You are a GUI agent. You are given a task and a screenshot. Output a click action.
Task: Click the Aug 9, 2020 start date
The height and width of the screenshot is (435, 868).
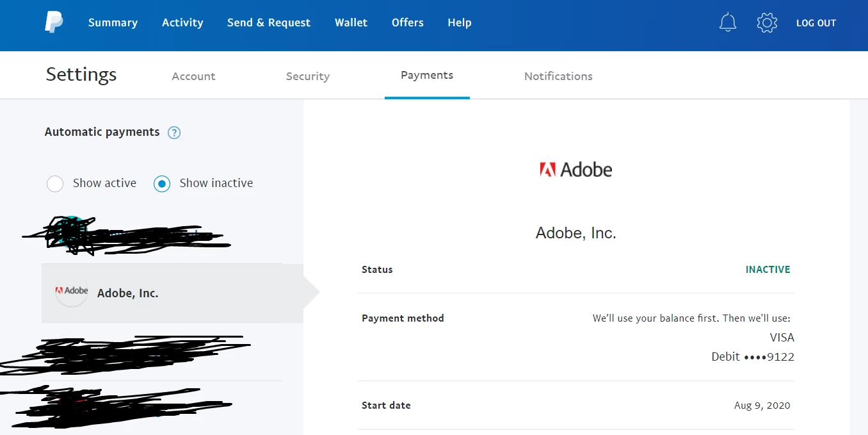click(x=762, y=406)
